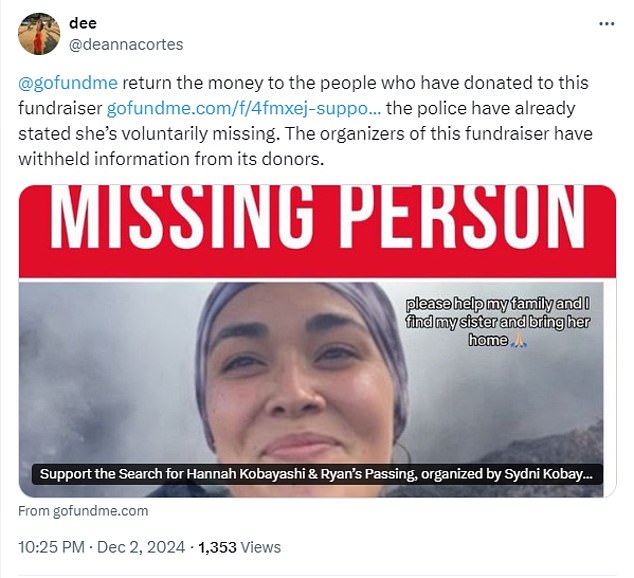The height and width of the screenshot is (578, 634).
Task: Click "Support the Search for Hannah Kobayashi" caption
Action: click(160, 475)
